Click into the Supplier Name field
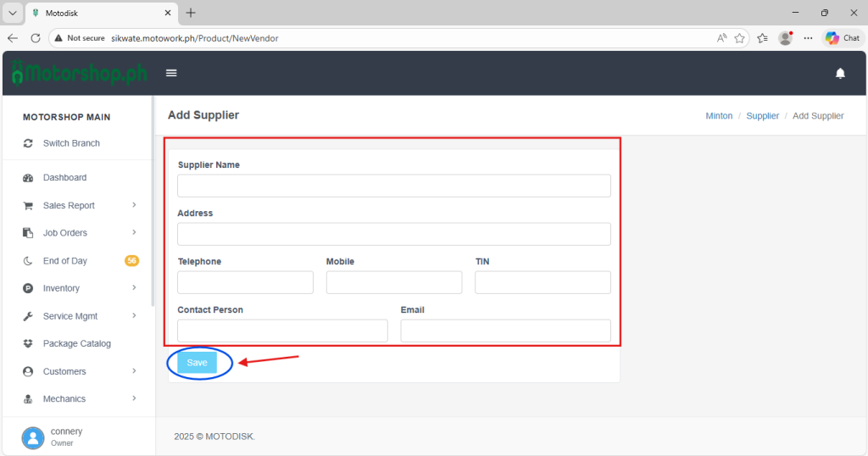868x456 pixels. [x=393, y=186]
